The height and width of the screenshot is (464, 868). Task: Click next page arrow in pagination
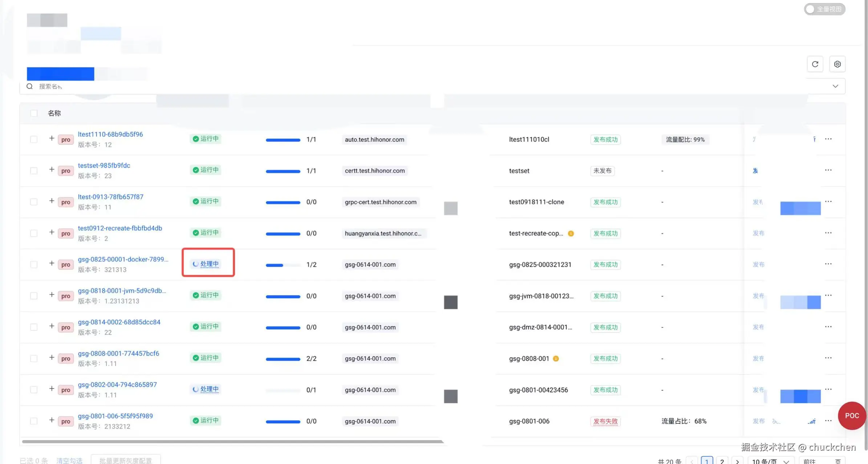pyautogui.click(x=737, y=461)
